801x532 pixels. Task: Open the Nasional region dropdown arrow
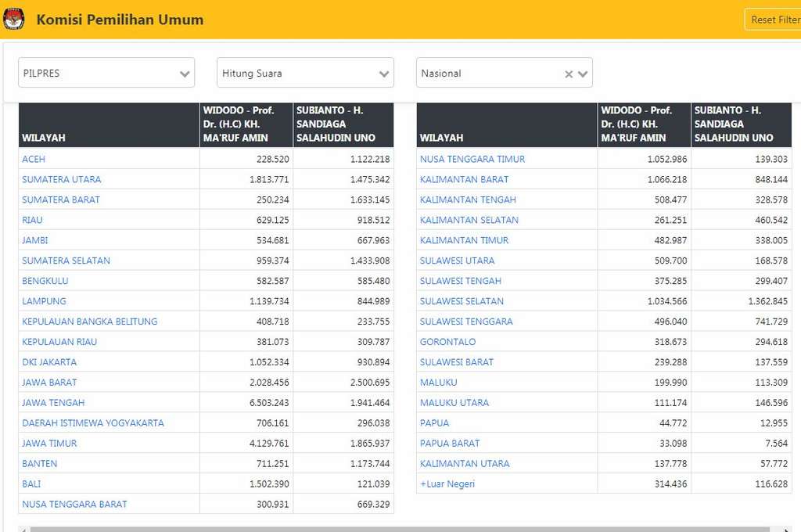tap(583, 74)
